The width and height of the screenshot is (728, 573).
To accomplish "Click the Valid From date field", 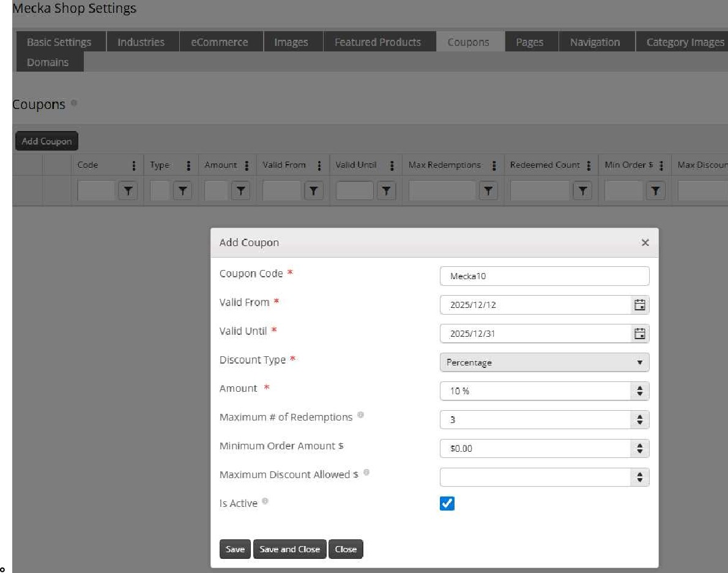I will click(x=535, y=305).
